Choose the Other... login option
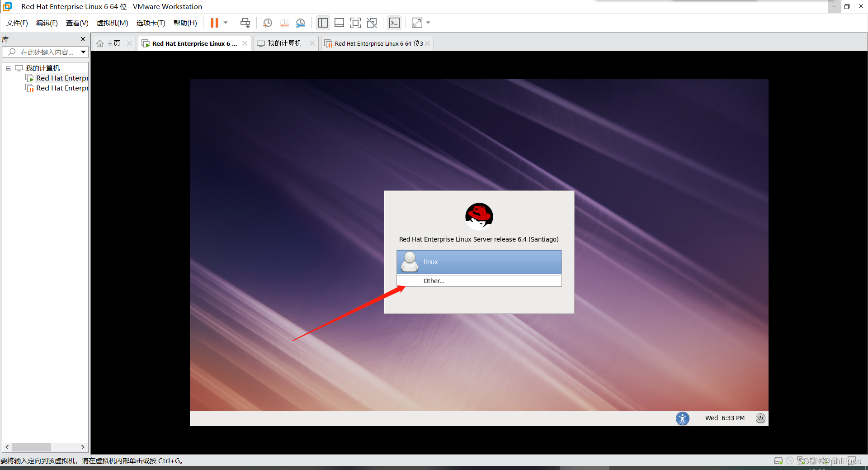The width and height of the screenshot is (868, 470). (x=479, y=281)
